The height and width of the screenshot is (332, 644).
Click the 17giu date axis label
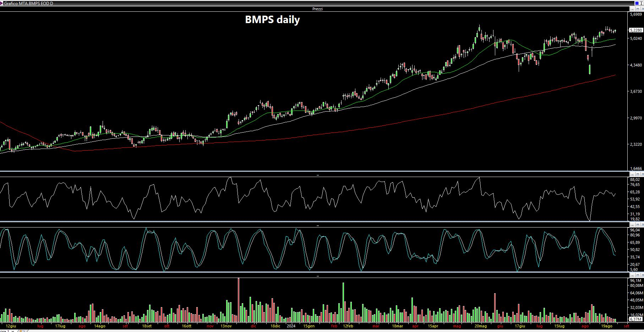click(x=520, y=326)
